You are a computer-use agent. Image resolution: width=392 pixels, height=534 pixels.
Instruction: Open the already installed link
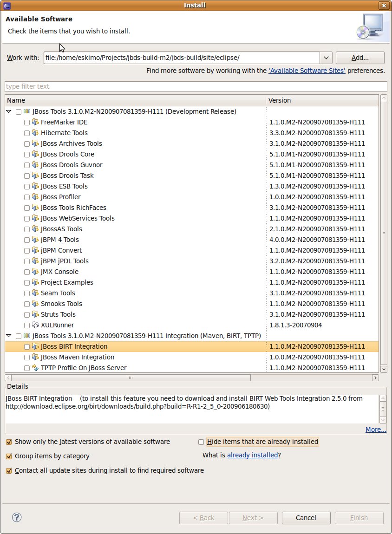pos(252,455)
